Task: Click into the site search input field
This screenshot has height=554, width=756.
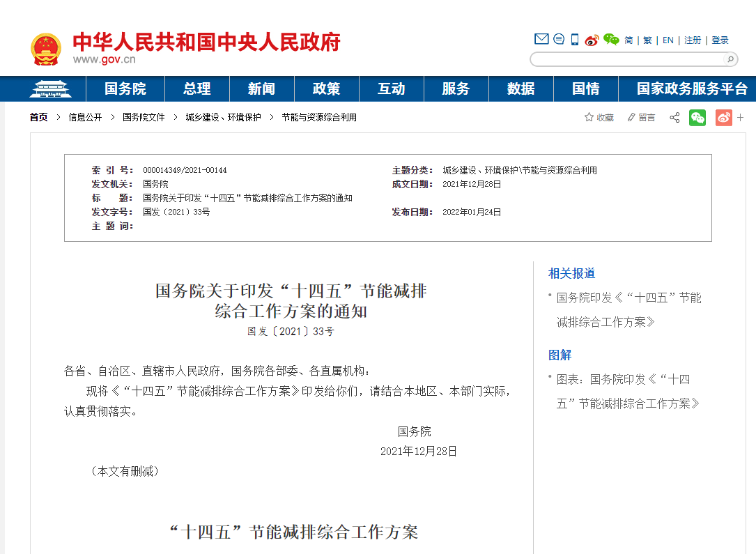Action: click(627, 59)
